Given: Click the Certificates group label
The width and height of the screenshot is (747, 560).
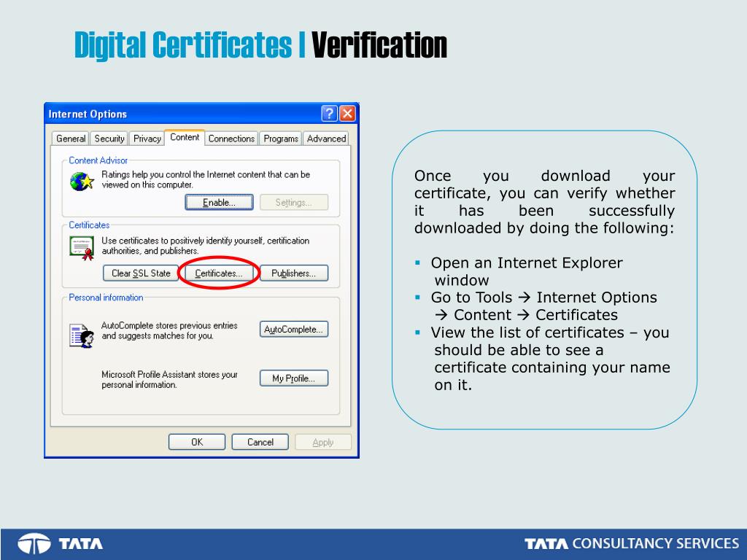Looking at the screenshot, I should (x=89, y=225).
